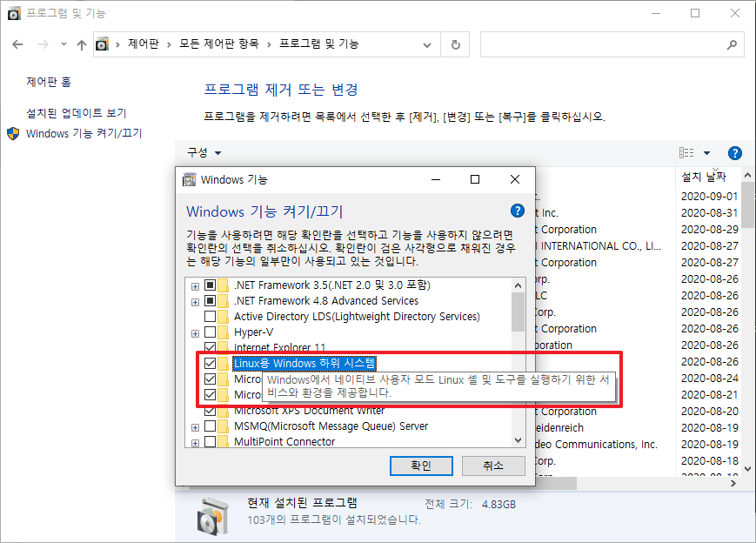
Task: Expand MultiPoint Connector tree node
Action: pyautogui.click(x=195, y=443)
